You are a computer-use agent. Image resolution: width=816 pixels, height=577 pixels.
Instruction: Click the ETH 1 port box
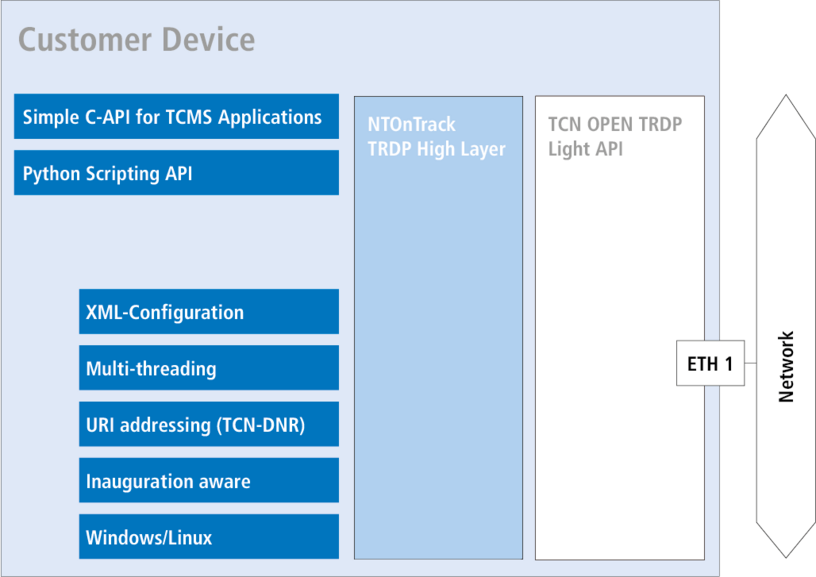710,363
